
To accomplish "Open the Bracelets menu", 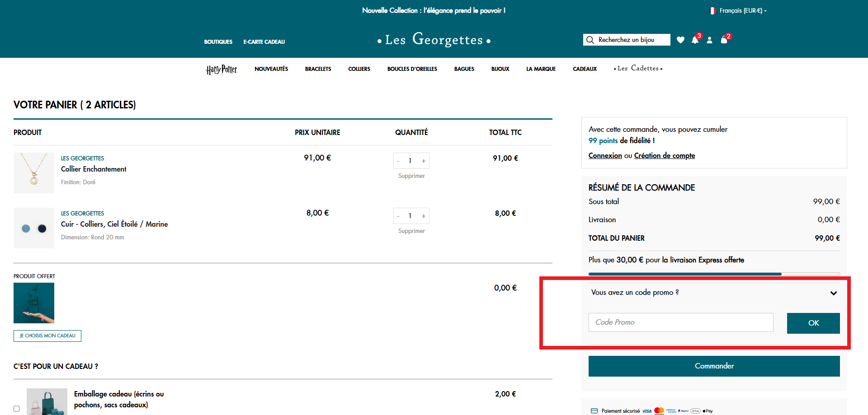I will tap(318, 69).
